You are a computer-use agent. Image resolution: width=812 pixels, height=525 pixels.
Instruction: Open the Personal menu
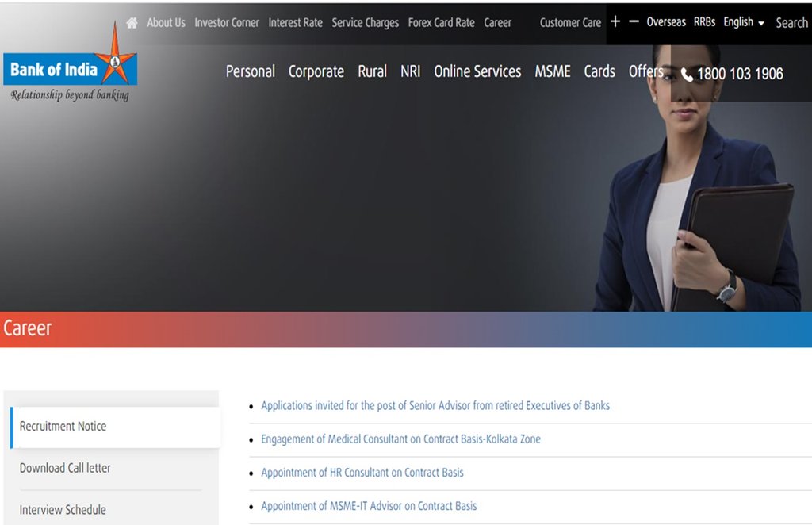(x=250, y=71)
